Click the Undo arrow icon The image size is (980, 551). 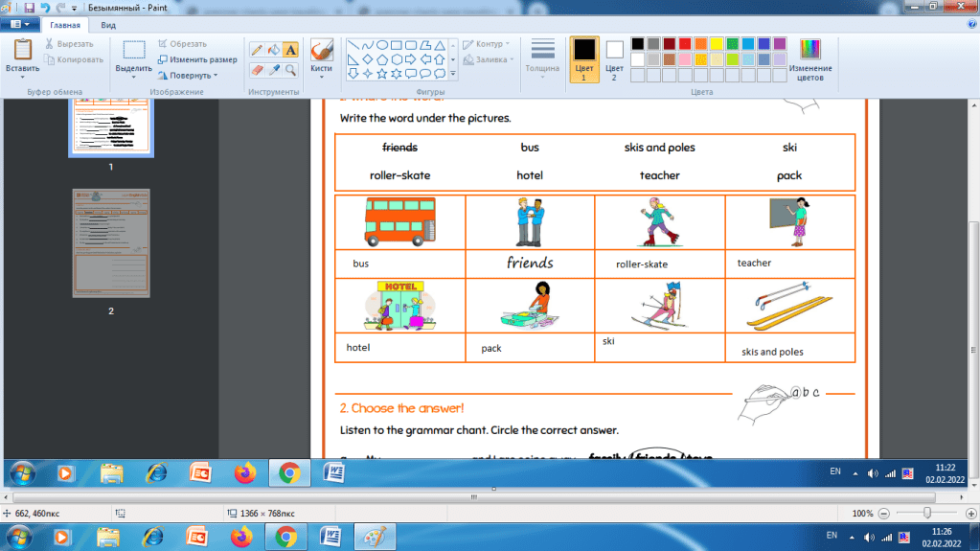[44, 8]
